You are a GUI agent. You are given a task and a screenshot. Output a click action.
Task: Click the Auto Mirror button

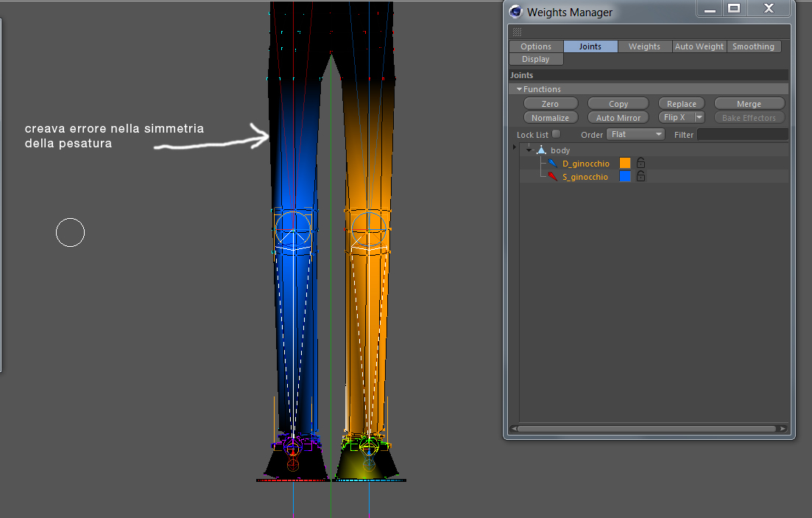tap(618, 118)
